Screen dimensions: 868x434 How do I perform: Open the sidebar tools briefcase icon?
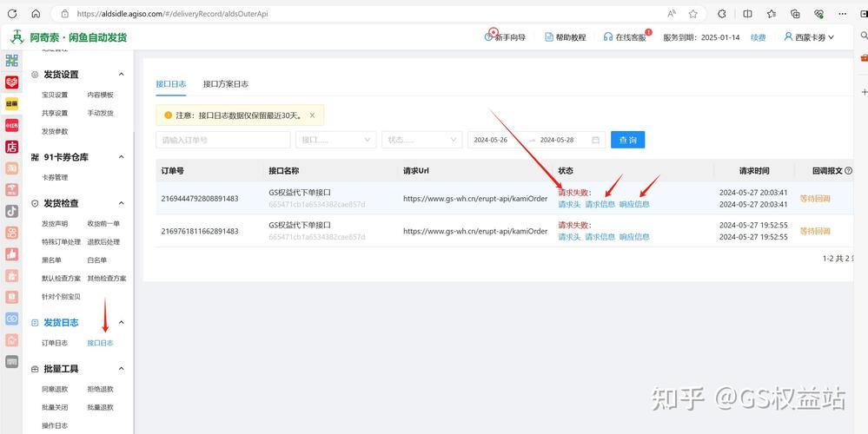864,57
